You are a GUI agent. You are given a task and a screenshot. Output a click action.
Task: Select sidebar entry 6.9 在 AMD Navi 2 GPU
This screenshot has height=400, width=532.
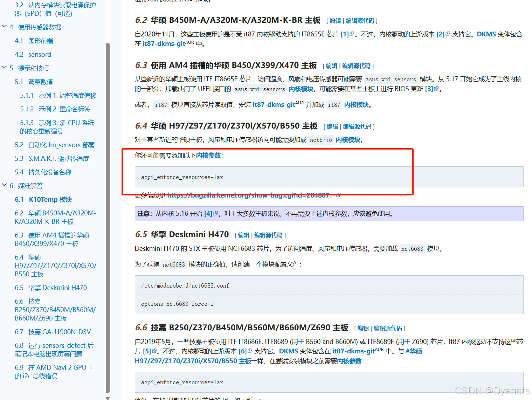click(x=55, y=372)
